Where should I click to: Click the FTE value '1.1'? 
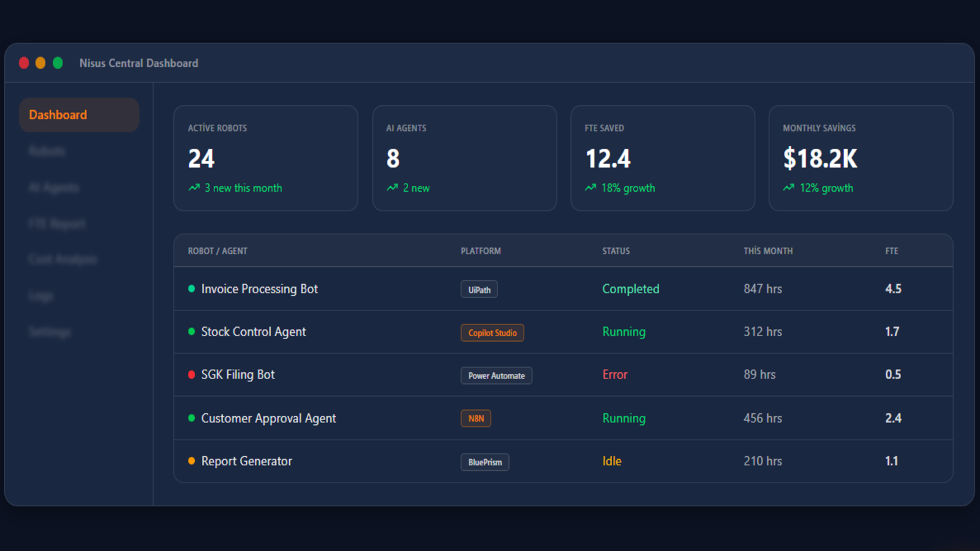891,461
